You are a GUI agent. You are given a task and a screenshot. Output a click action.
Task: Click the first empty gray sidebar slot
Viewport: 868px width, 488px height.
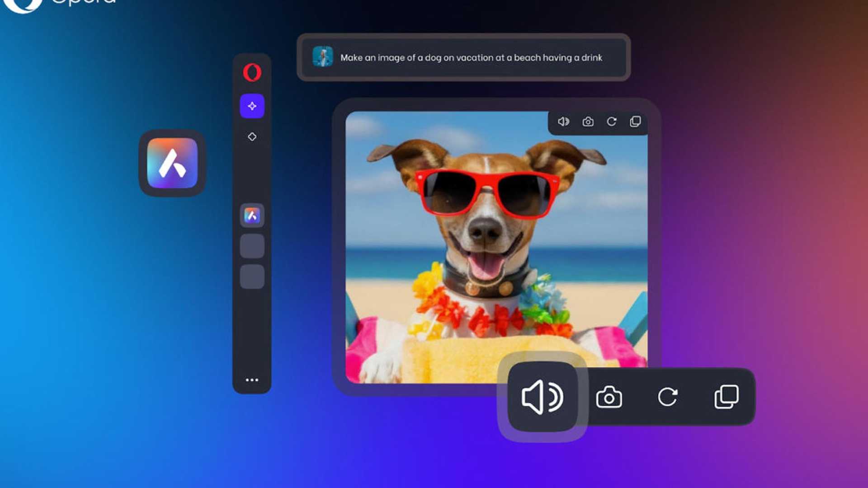pyautogui.click(x=252, y=246)
